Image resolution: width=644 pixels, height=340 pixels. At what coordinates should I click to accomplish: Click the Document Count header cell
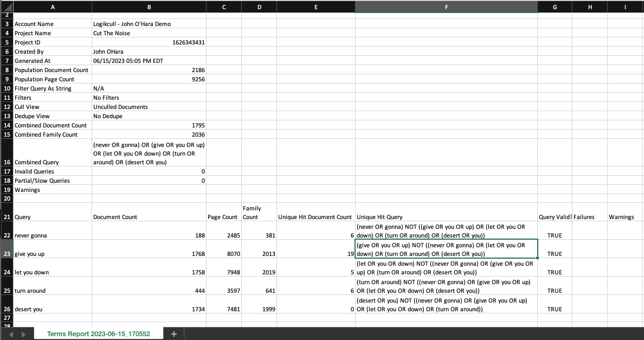pos(149,212)
